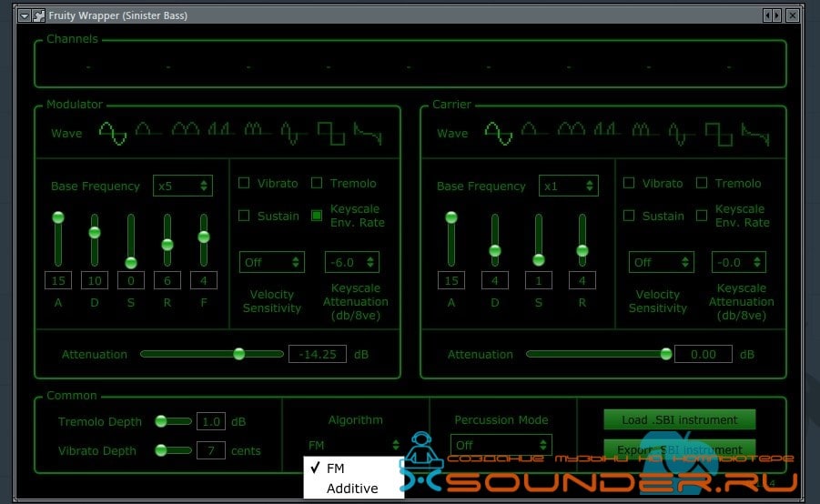Open Carrier Velocity Sensitivity dropdown
Viewport: 820px width, 504px height.
click(662, 262)
